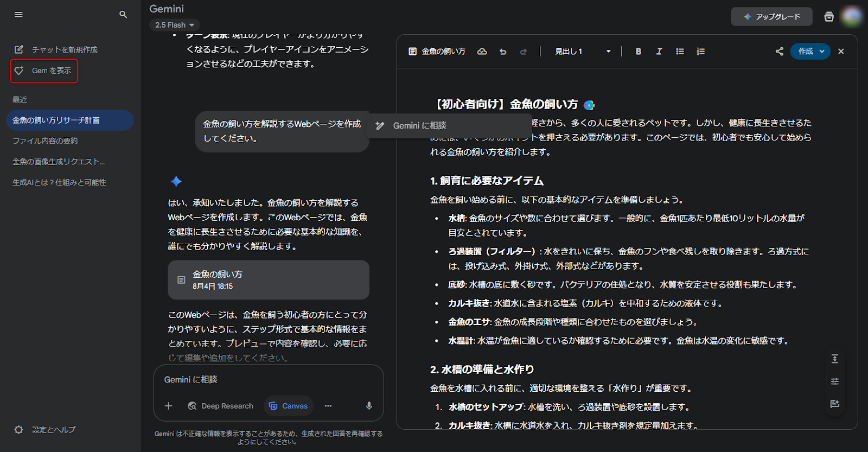The width and height of the screenshot is (868, 452).
Task: Open the hamburger main menu
Action: click(18, 15)
